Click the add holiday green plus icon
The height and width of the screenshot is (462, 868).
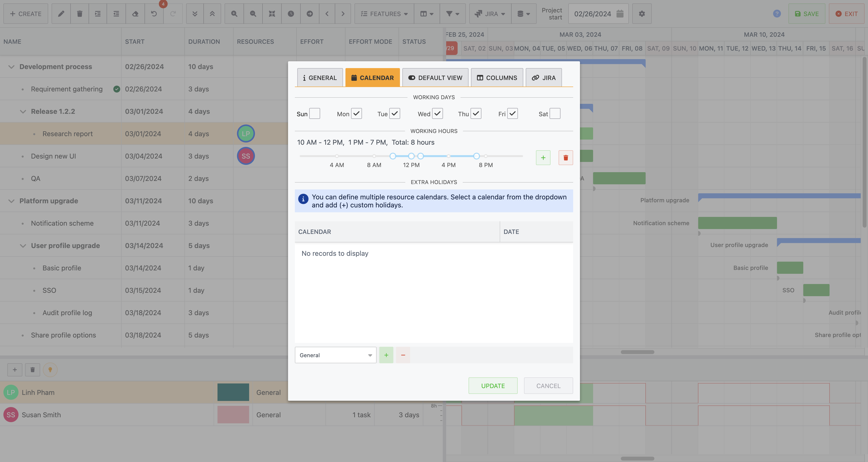tap(386, 355)
